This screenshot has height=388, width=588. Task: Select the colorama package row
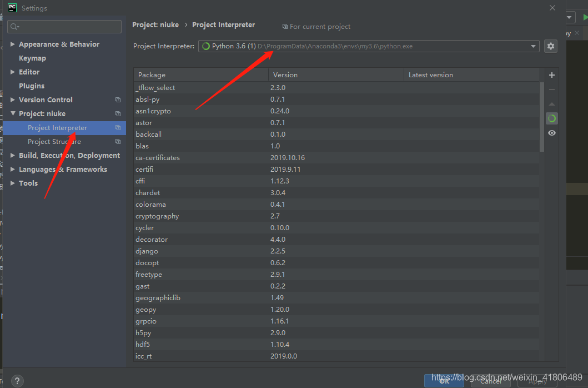tap(336, 205)
